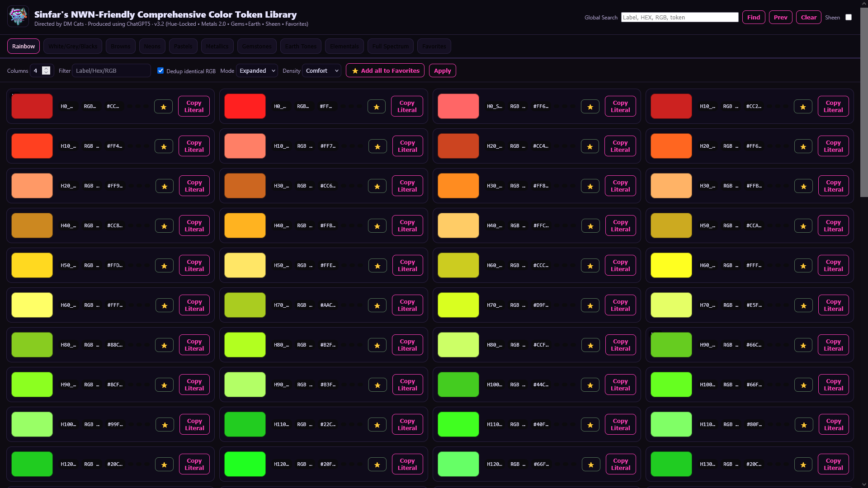This screenshot has height=488, width=868.
Task: Click star icon for #FFD yellow row
Action: tap(164, 266)
